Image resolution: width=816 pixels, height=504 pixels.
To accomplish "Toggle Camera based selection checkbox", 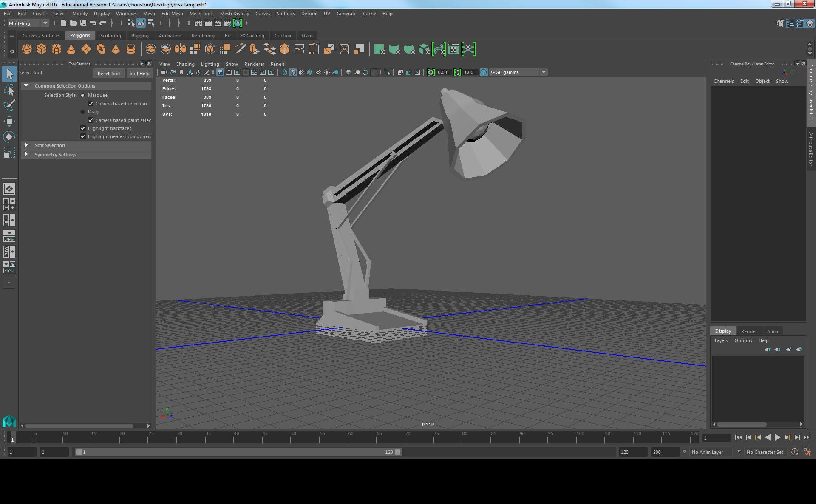I will coord(91,103).
